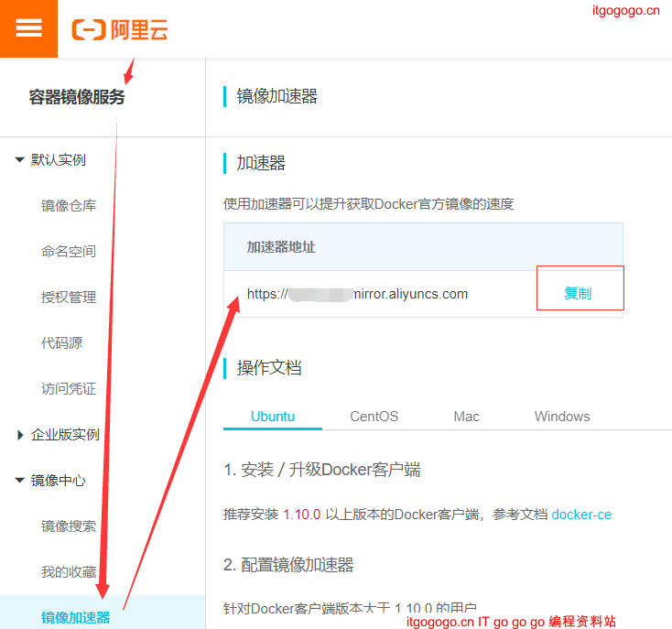Select 镜像加速器 in sidebar

click(76, 617)
